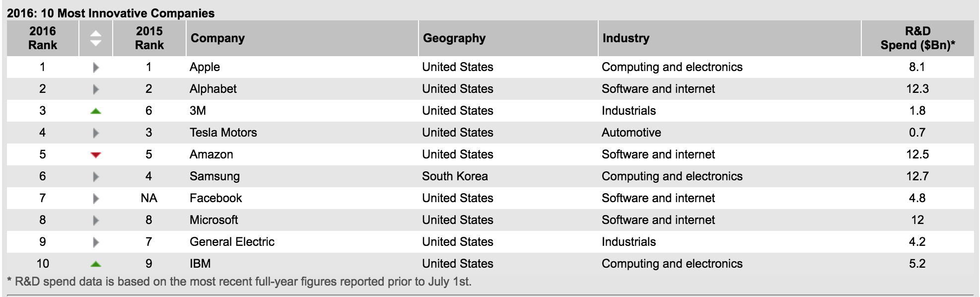Click gray arrow in Tesla Motors row
The width and height of the screenshot is (980, 297).
click(x=96, y=133)
